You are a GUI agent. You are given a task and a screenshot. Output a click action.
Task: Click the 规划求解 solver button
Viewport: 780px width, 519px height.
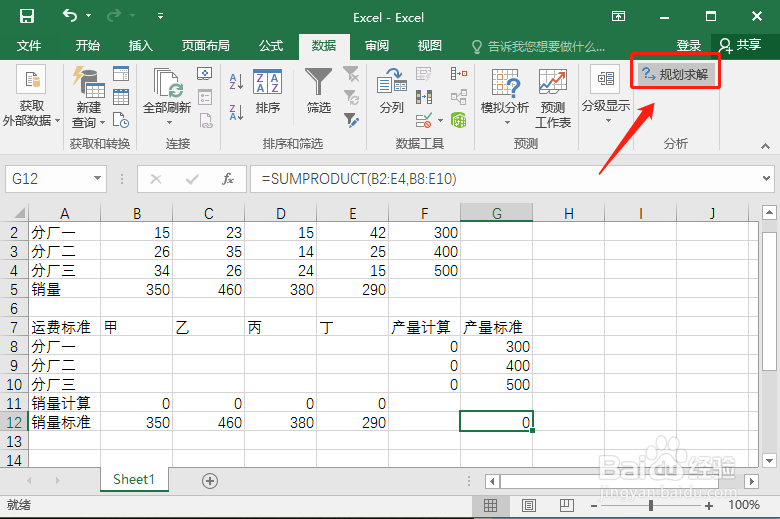676,75
